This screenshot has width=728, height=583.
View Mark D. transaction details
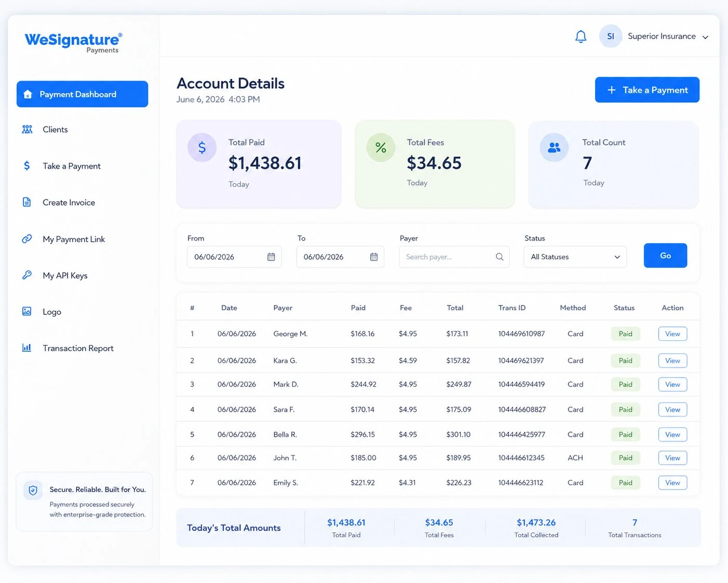[672, 385]
